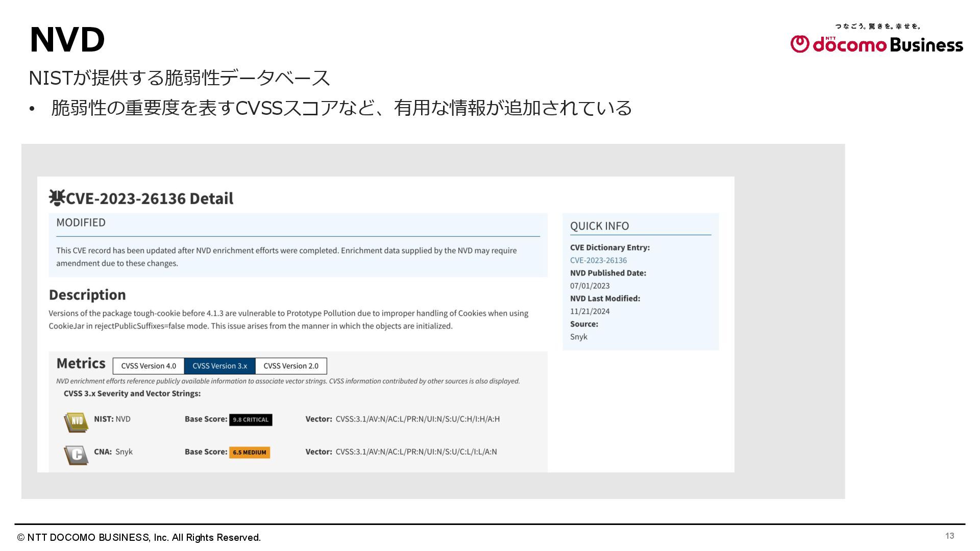Click the tough-cookie description paragraph
Viewport: 980px width, 551px height.
point(288,319)
